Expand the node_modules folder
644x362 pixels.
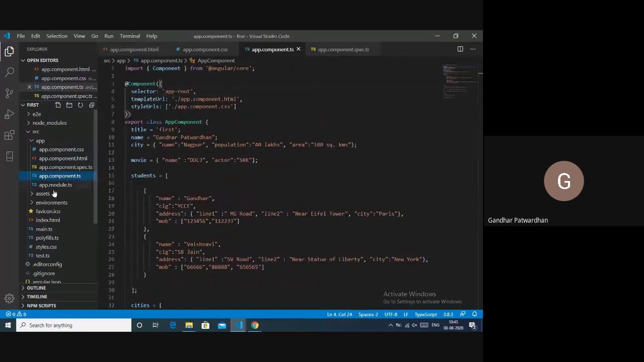pyautogui.click(x=49, y=123)
